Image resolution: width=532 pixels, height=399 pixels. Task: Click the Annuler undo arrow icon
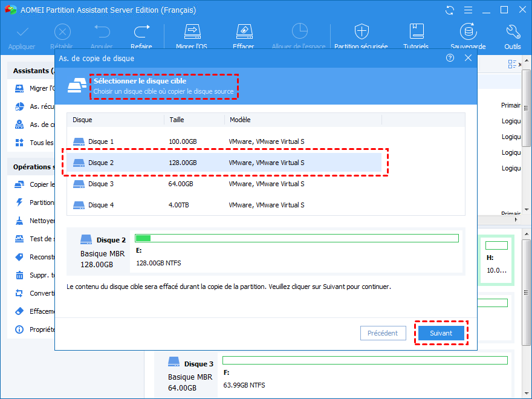[x=102, y=31]
